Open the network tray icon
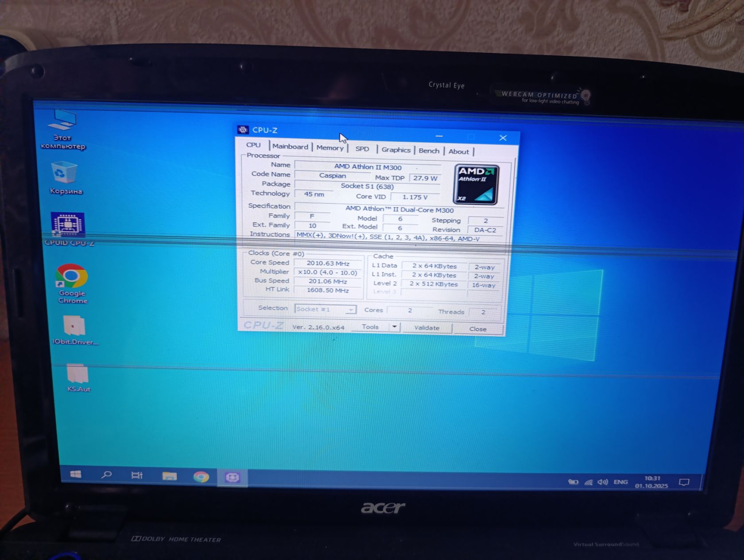Screen dimensions: 744x560 [589, 482]
